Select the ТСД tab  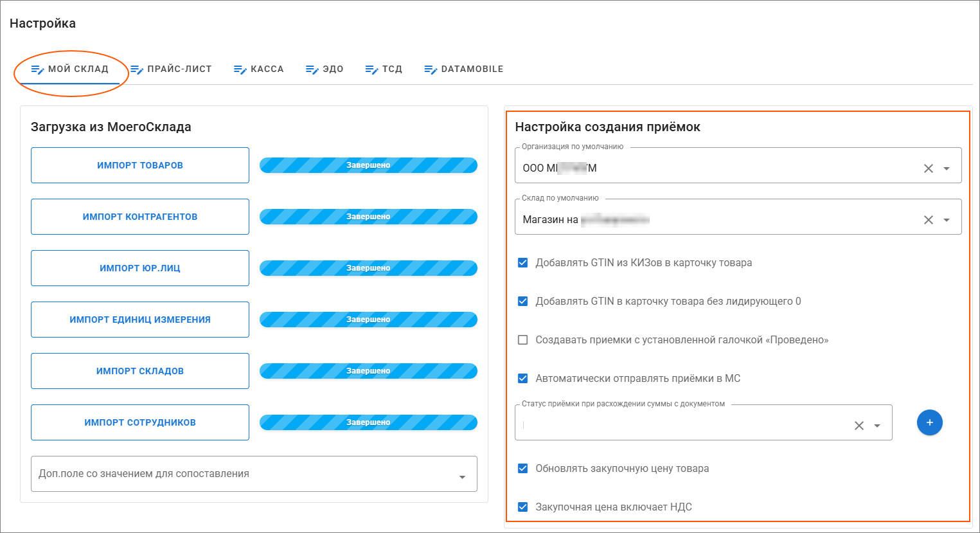click(x=384, y=69)
